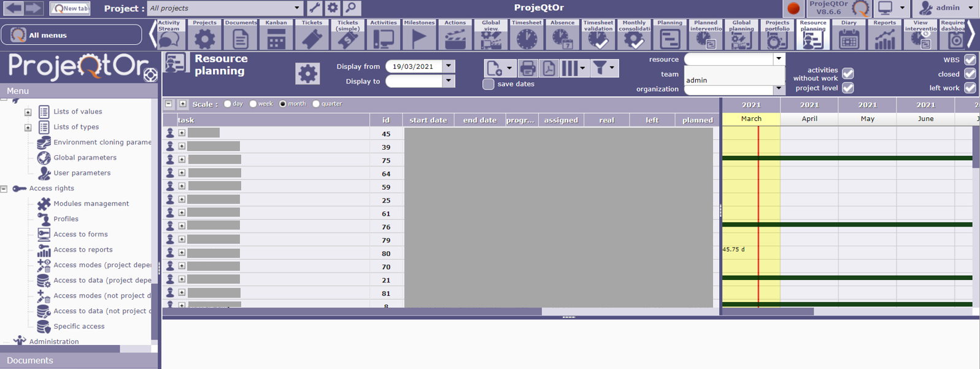Open Tickets (simple) icon

click(348, 35)
